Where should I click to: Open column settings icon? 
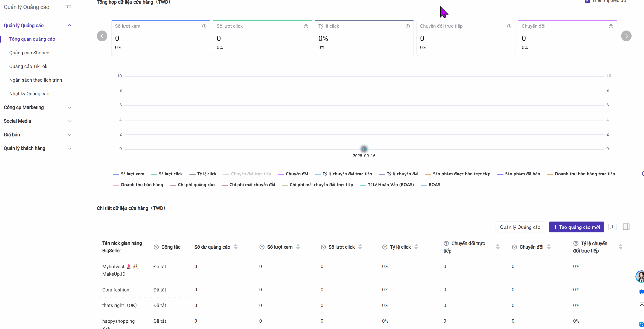pyautogui.click(x=626, y=227)
